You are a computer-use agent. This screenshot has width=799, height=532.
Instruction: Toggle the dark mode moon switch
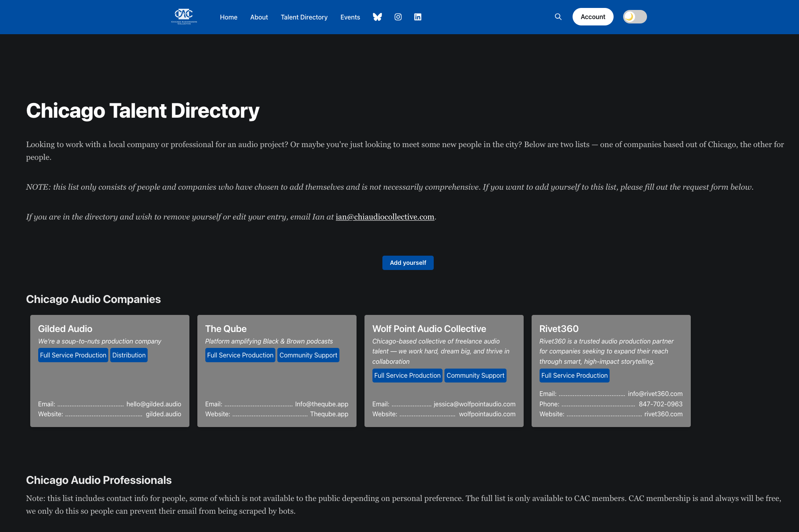(x=635, y=17)
